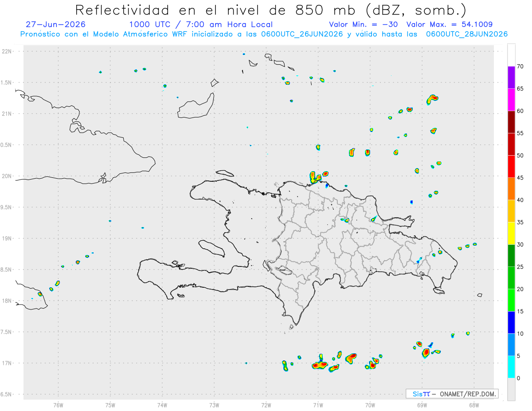Click the magenta 60-65 dBZ color band
This screenshot has height=411, width=532.
coord(511,100)
